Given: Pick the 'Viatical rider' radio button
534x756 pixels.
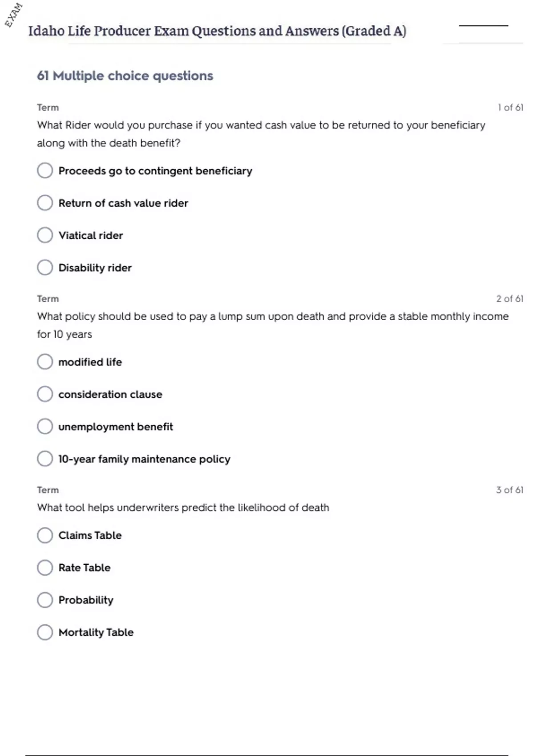Looking at the screenshot, I should coord(45,235).
